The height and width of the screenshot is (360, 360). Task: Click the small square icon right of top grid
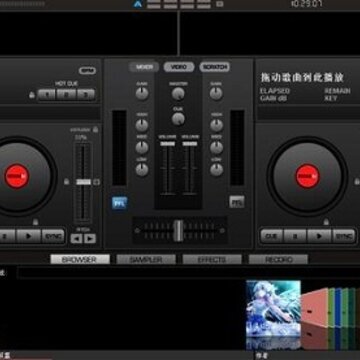(219, 4)
